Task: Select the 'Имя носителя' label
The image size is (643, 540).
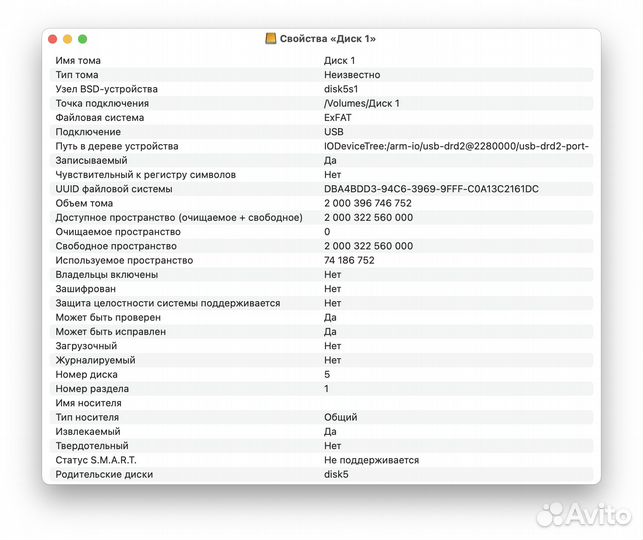Action: coord(89,403)
